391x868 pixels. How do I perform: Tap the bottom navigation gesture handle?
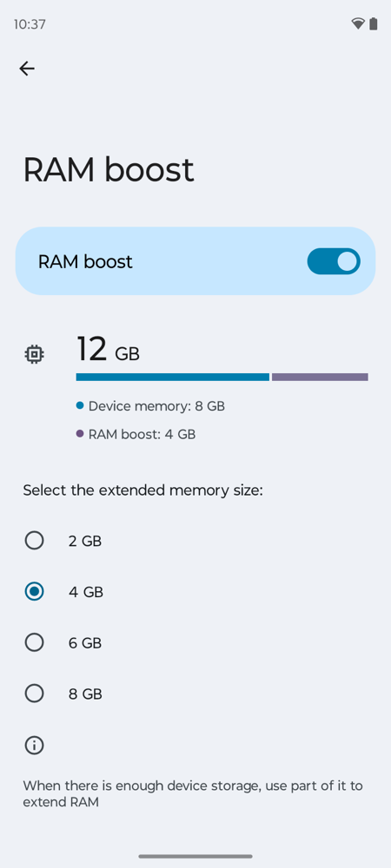click(x=195, y=856)
